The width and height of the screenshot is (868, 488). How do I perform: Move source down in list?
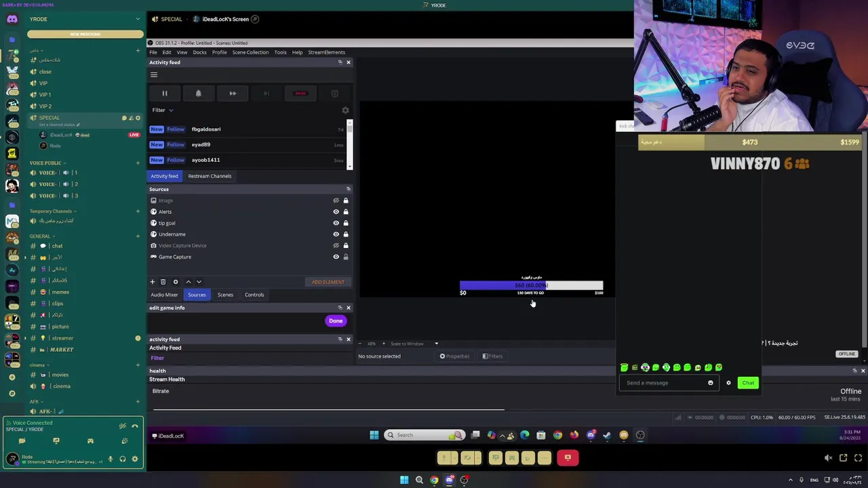point(199,282)
